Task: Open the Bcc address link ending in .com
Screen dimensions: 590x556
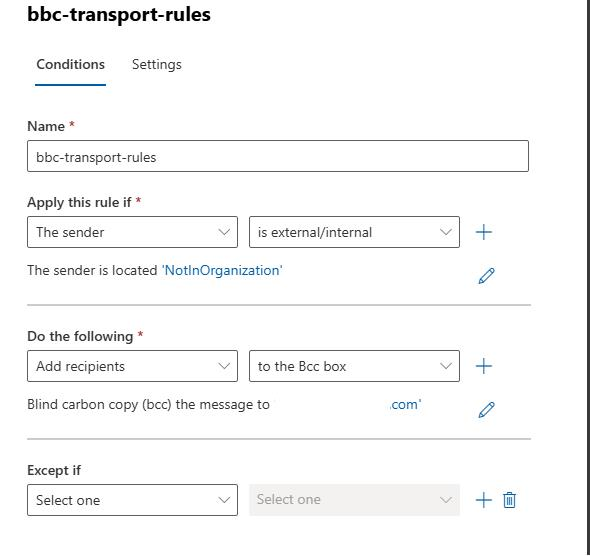Action: (405, 404)
